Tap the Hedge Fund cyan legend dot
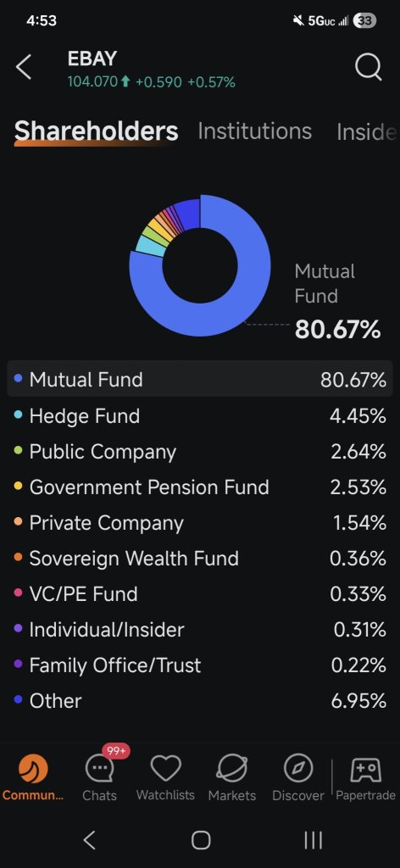This screenshot has height=868, width=400. (x=19, y=415)
